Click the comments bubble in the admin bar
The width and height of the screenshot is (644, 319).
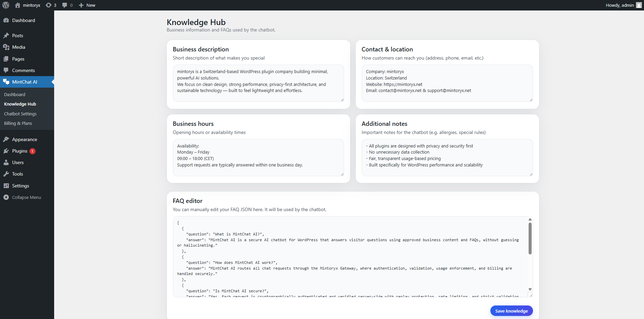67,5
